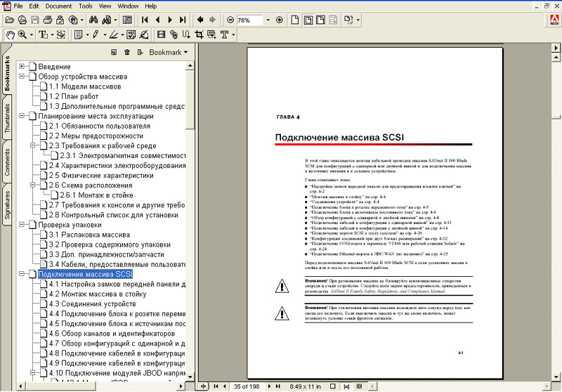Delete bookmark with trash icon
This screenshot has height=392, width=562.
[127, 52]
